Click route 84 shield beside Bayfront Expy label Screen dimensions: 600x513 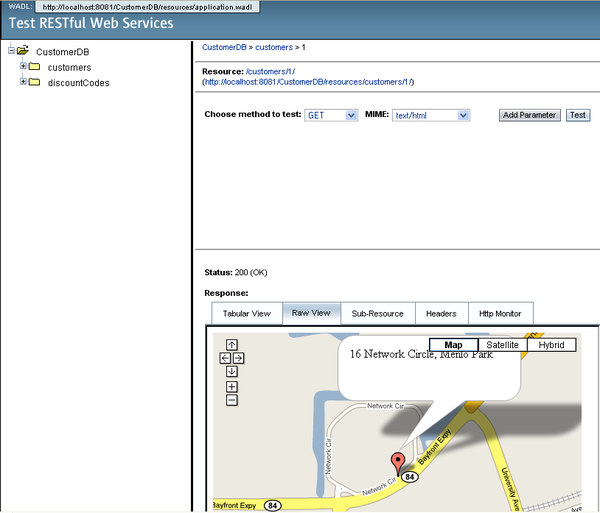pyautogui.click(x=272, y=505)
